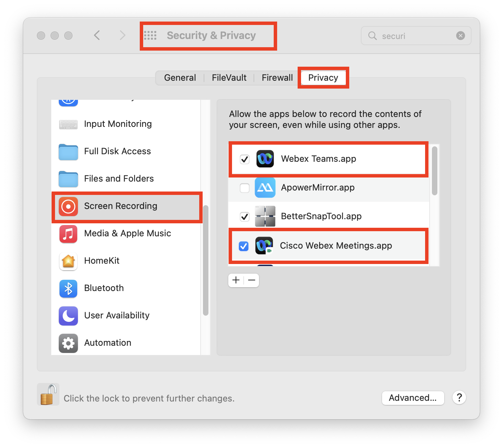Screen dimensions: 503x448
Task: Clear the search field text
Action: [461, 36]
